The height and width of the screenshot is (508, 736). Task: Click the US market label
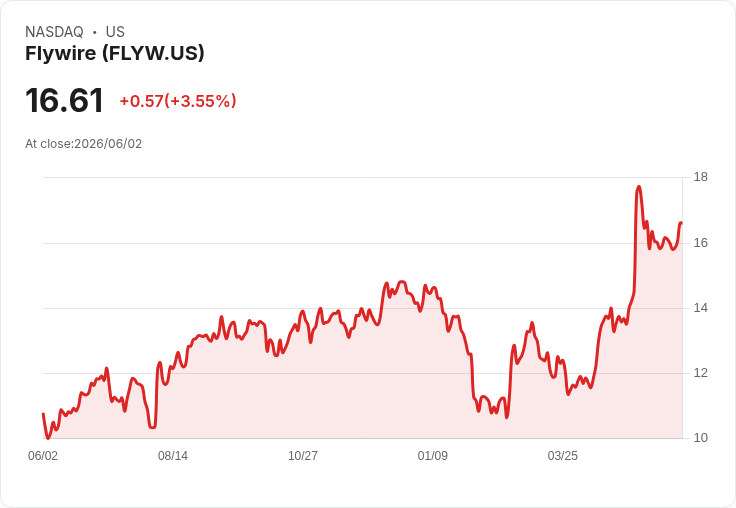[115, 32]
